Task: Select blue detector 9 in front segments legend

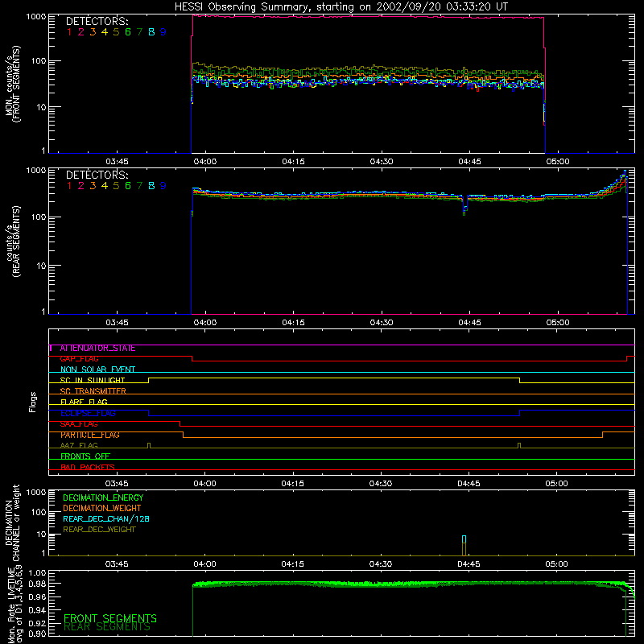Action: click(163, 32)
